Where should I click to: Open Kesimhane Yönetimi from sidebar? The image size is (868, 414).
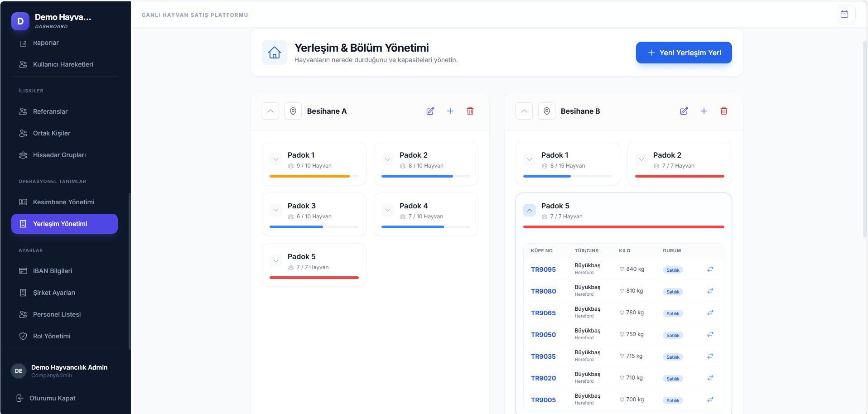tap(63, 202)
